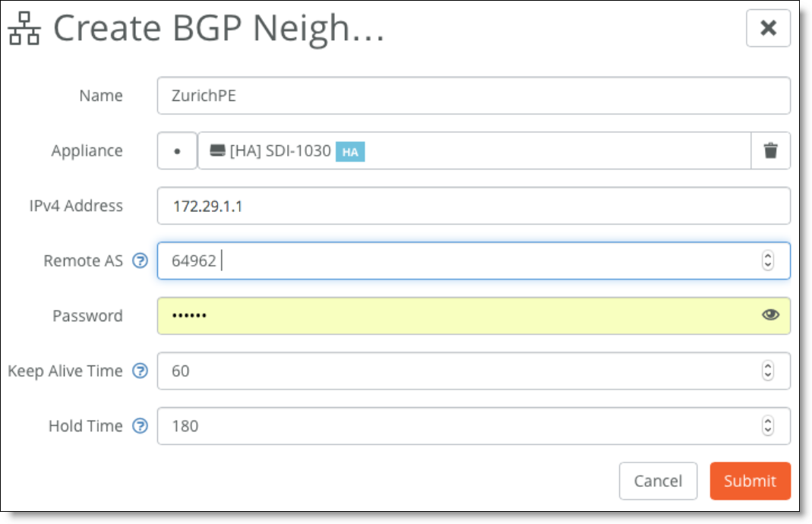Cancel the Create BGP Neighbor dialog
The height and width of the screenshot is (524, 812).
[x=659, y=481]
